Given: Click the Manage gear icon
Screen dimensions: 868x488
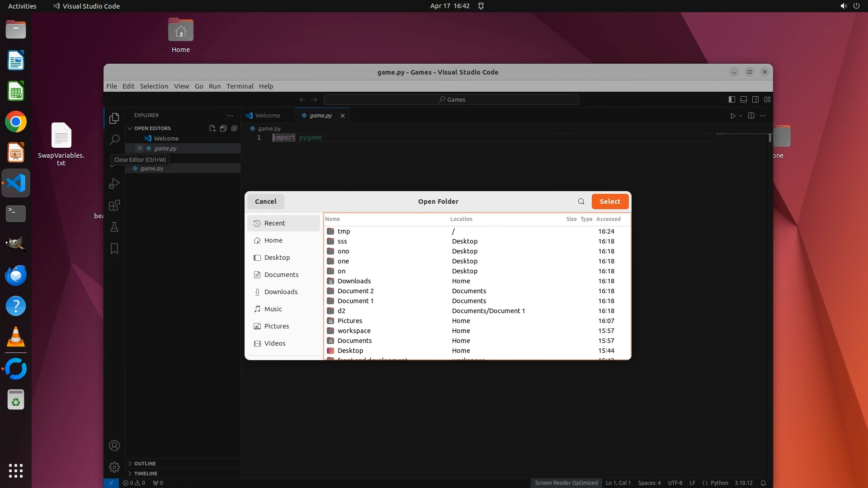Looking at the screenshot, I should point(114,467).
